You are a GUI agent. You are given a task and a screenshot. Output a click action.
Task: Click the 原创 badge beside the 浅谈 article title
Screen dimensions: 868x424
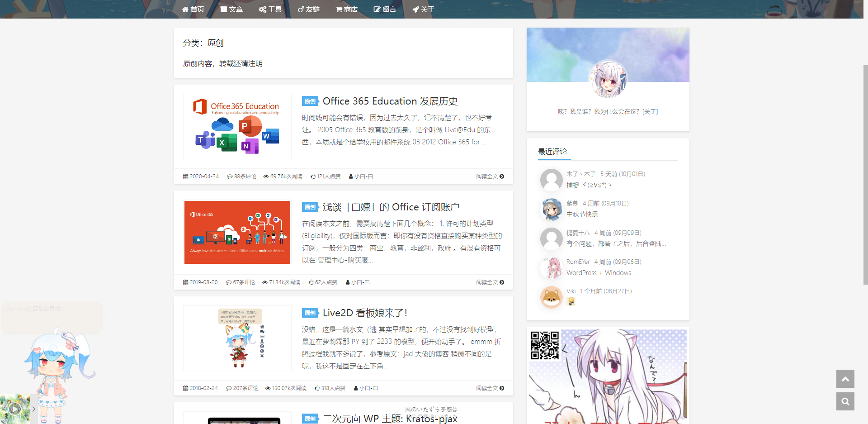coord(310,207)
